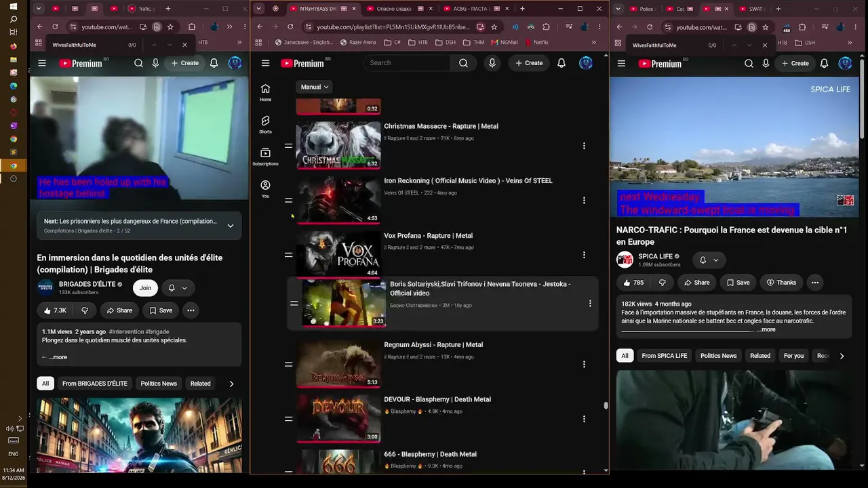Show more bookmarks in the middle window

pos(593,42)
